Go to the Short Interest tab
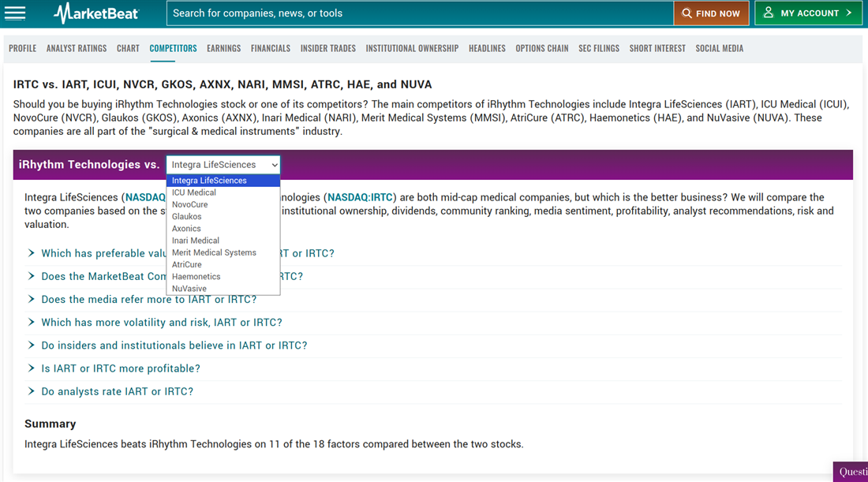This screenshot has height=482, width=868. tap(657, 48)
